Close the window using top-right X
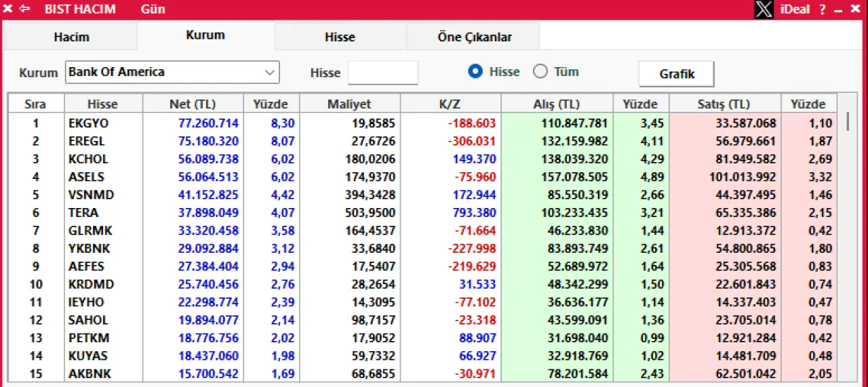Viewport: 868px width, 387px height. (856, 9)
